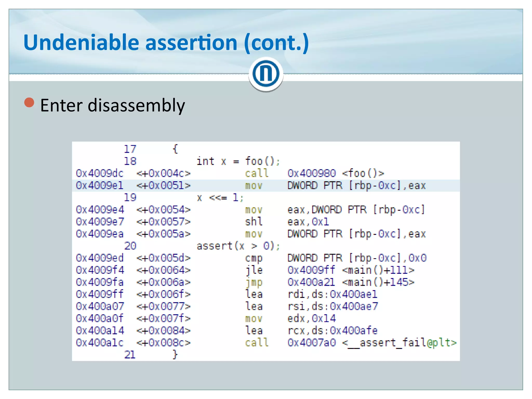This screenshot has height=399, width=532.
Task: Click the circular 'n' logo icon
Action: [266, 74]
